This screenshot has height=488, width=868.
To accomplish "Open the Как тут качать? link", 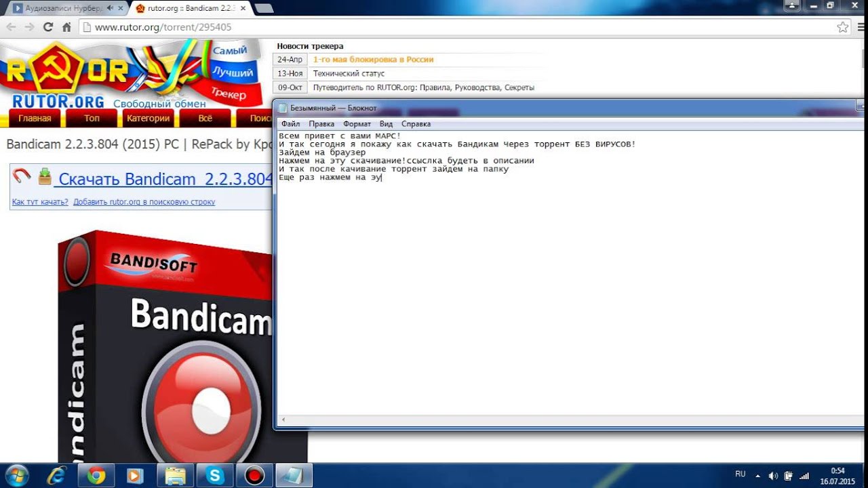I will (x=40, y=202).
